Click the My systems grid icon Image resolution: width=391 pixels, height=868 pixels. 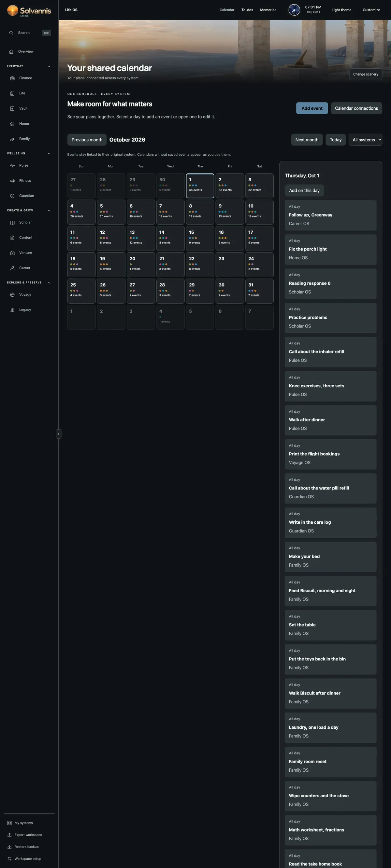pyautogui.click(x=9, y=823)
